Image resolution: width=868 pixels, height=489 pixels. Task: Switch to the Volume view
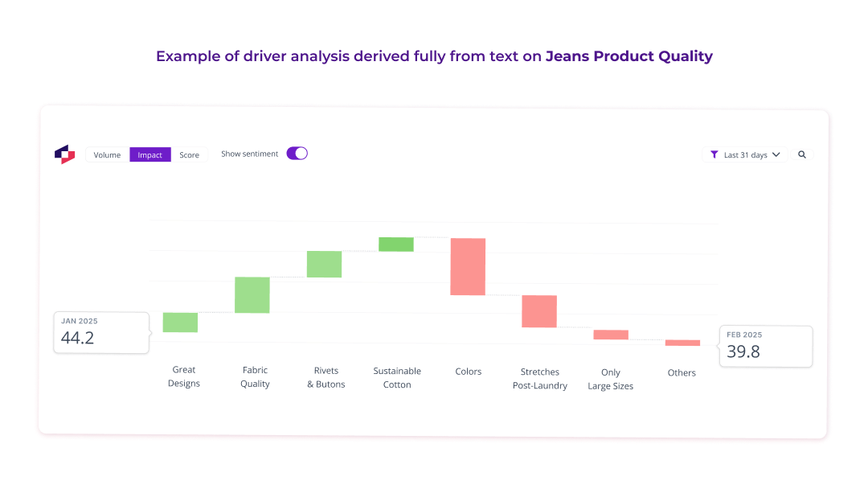point(106,154)
